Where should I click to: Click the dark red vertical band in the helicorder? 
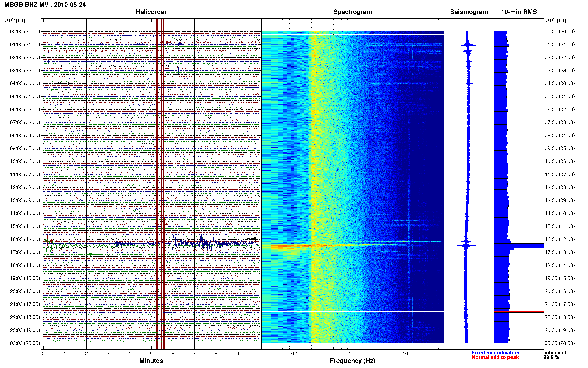(x=160, y=184)
